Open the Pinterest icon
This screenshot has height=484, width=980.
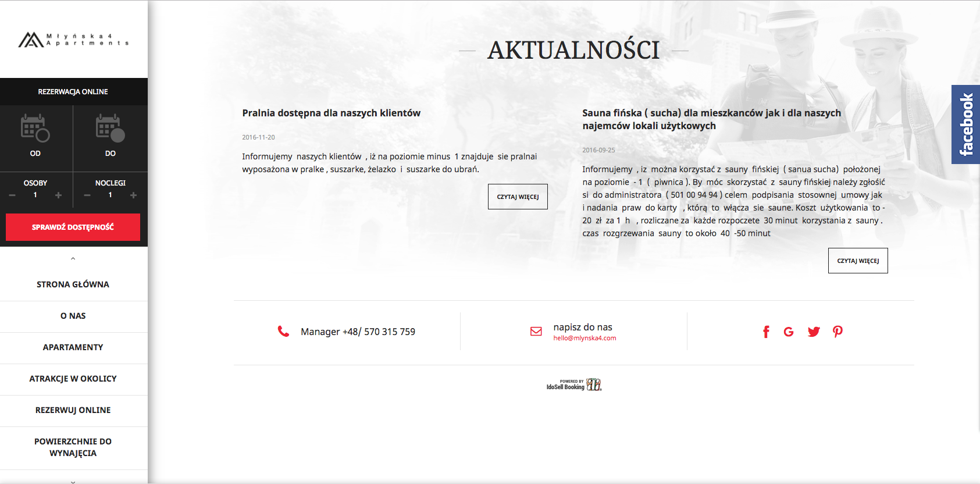point(838,332)
